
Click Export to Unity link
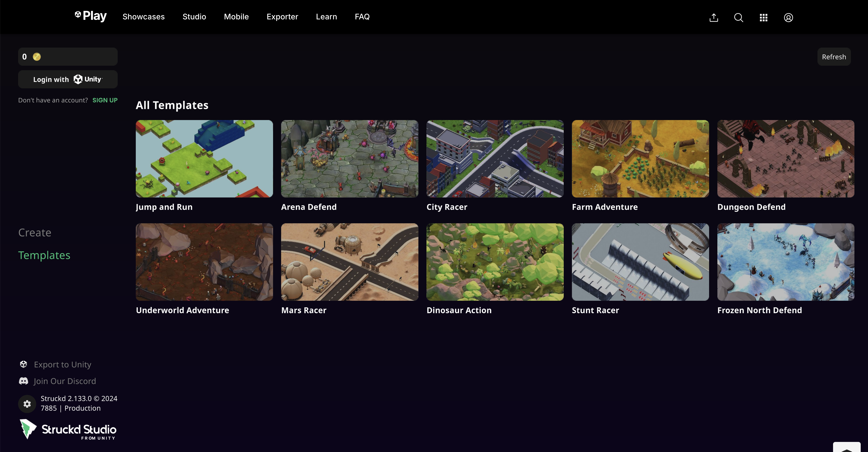(62, 365)
